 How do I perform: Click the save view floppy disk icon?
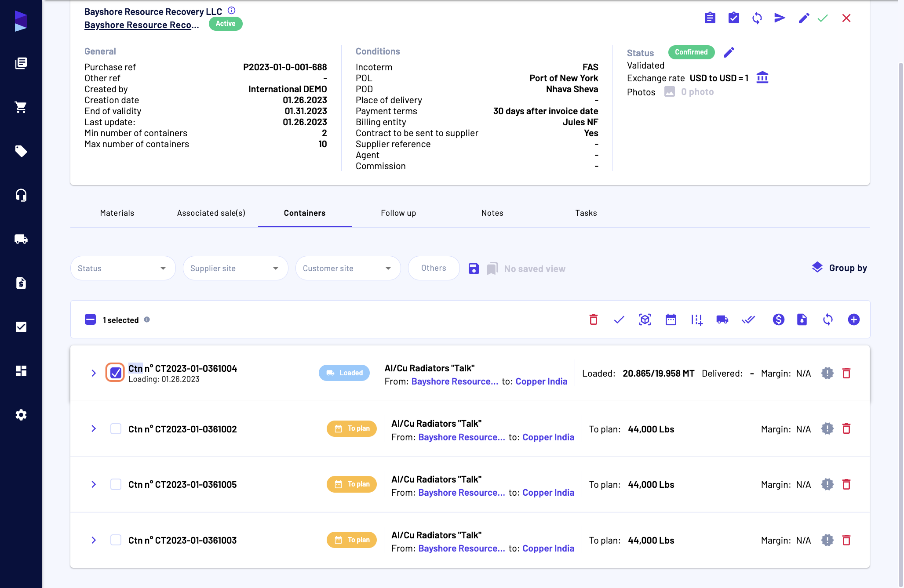[474, 269]
